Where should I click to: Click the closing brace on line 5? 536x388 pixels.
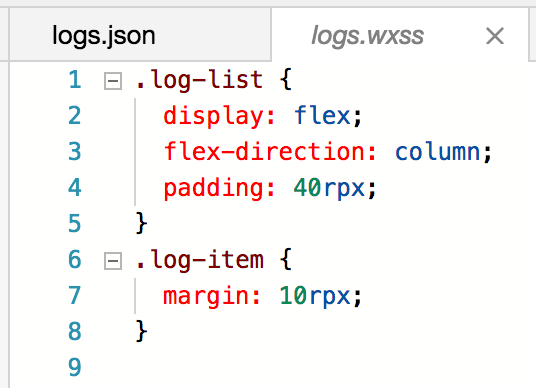coord(142,223)
